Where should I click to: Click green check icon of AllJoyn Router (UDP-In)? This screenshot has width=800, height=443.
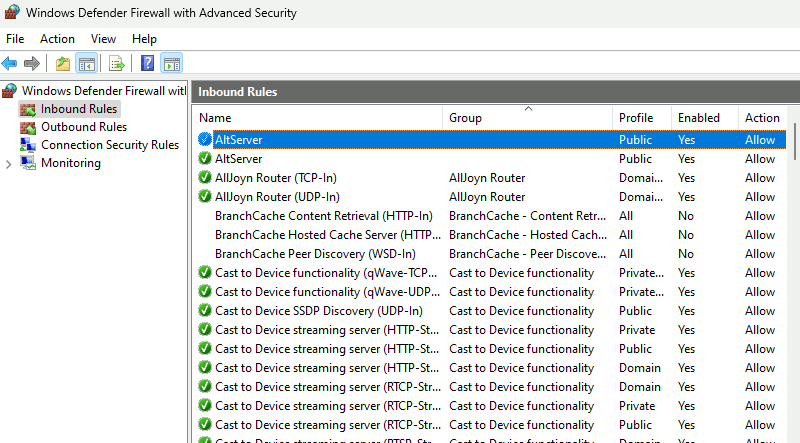point(205,196)
